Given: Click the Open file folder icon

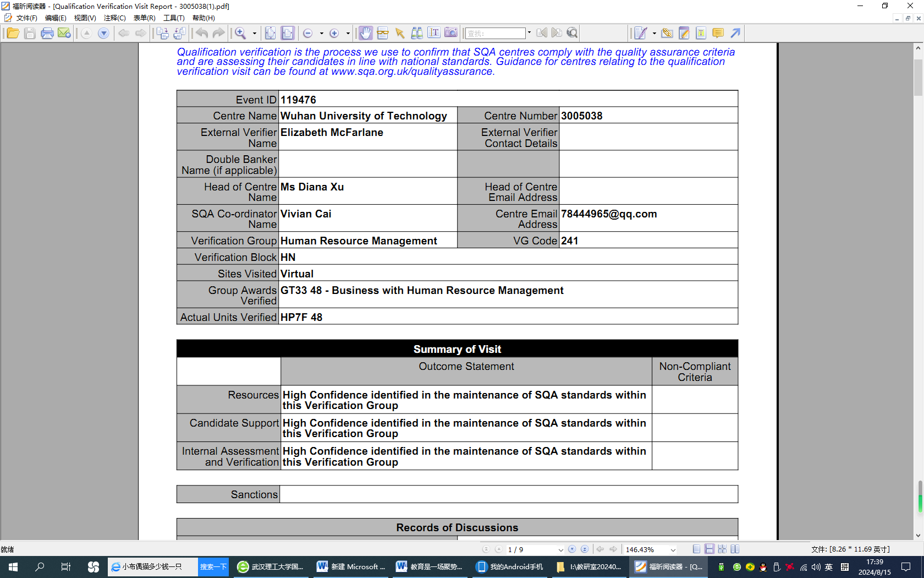Looking at the screenshot, I should (13, 34).
